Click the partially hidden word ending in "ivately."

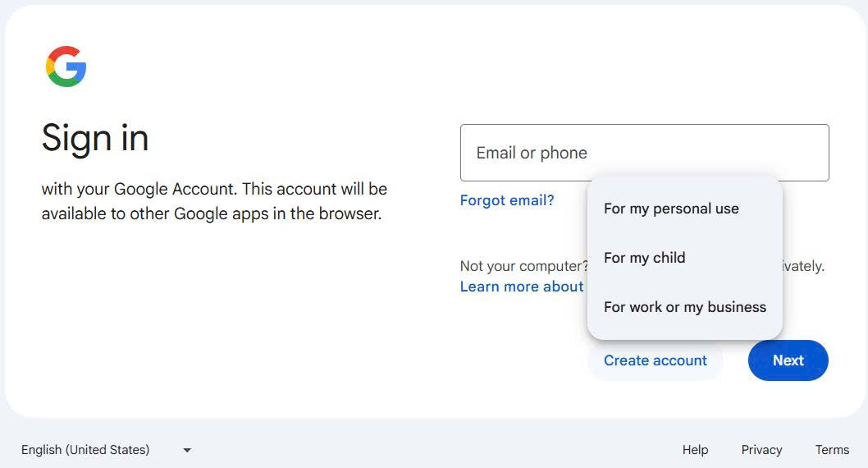(803, 266)
